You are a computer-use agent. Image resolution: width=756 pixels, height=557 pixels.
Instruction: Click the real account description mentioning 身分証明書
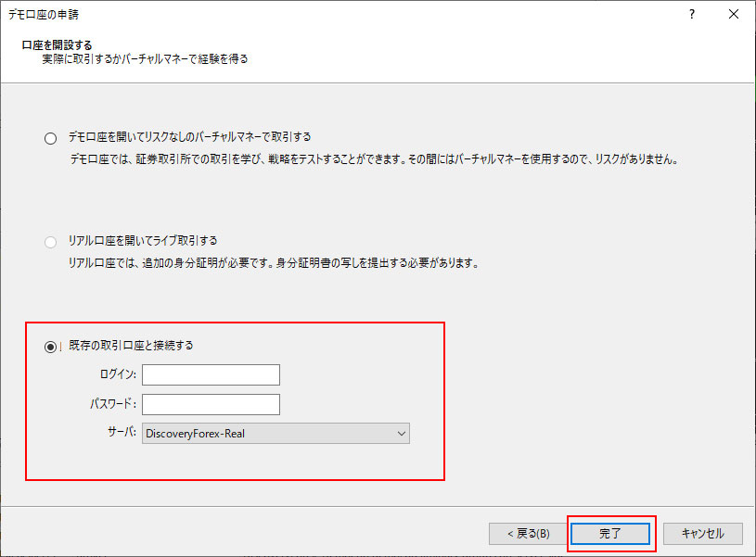[x=273, y=263]
